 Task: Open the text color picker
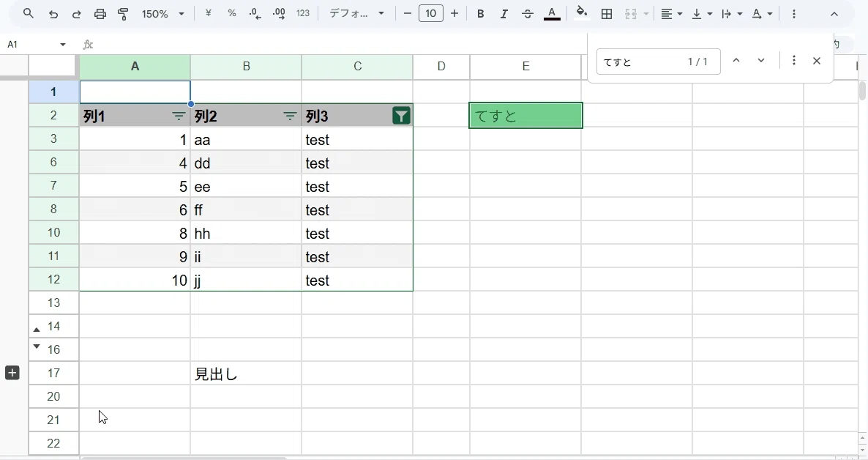(x=551, y=14)
